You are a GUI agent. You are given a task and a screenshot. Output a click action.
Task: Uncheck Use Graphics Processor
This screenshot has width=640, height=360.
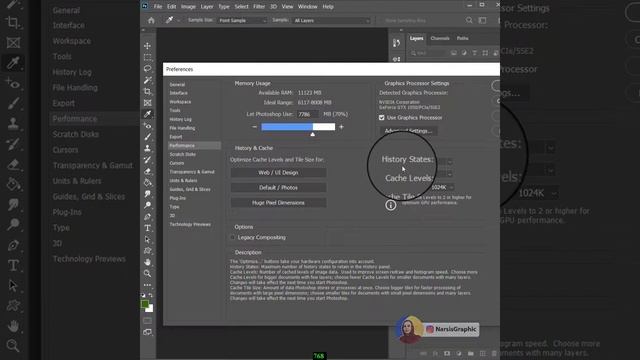click(x=382, y=118)
